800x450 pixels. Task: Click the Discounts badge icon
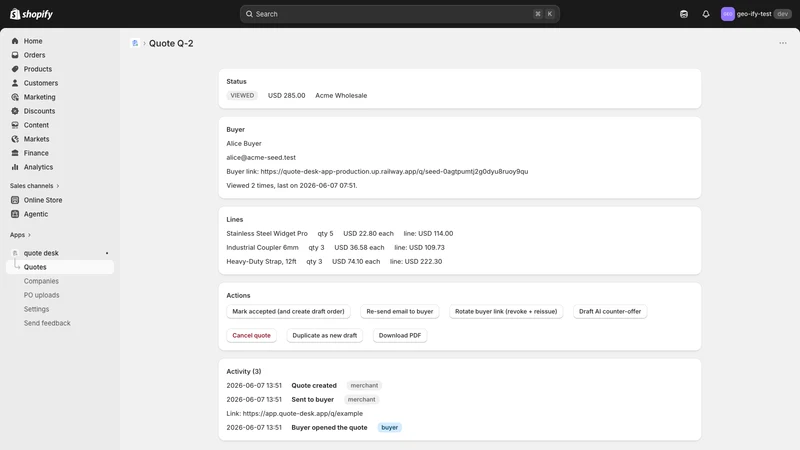(x=15, y=111)
